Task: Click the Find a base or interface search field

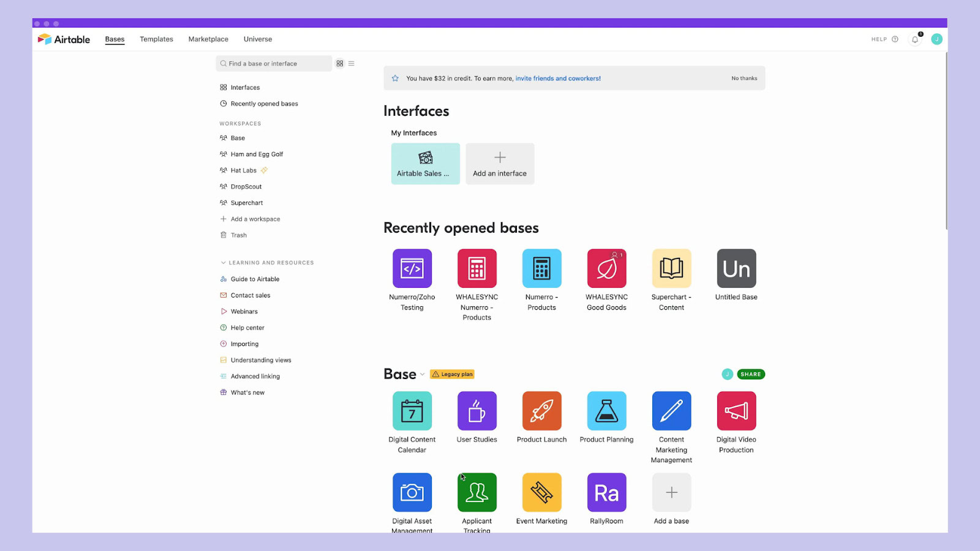Action: pyautogui.click(x=274, y=64)
